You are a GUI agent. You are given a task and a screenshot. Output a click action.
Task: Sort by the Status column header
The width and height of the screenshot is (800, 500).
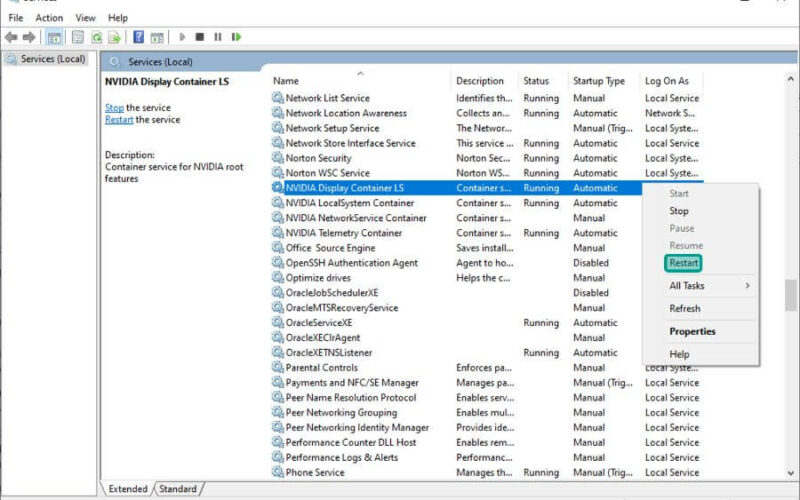[x=542, y=81]
